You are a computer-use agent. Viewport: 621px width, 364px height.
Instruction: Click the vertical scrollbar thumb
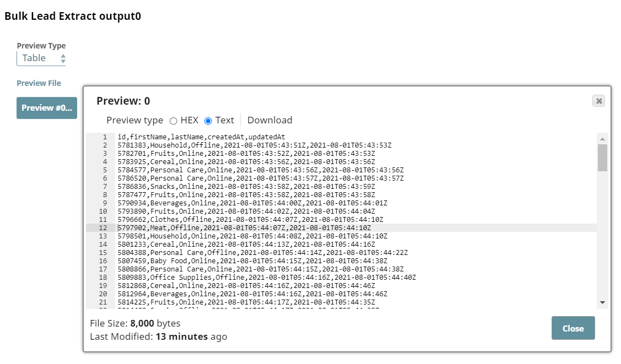point(602,158)
